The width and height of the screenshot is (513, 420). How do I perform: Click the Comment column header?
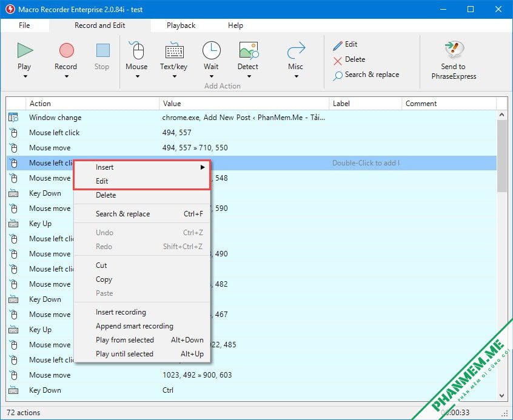pyautogui.click(x=449, y=104)
